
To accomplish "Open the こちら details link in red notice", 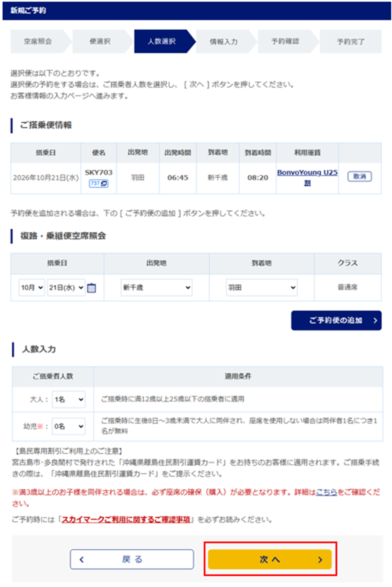I will 327,492.
